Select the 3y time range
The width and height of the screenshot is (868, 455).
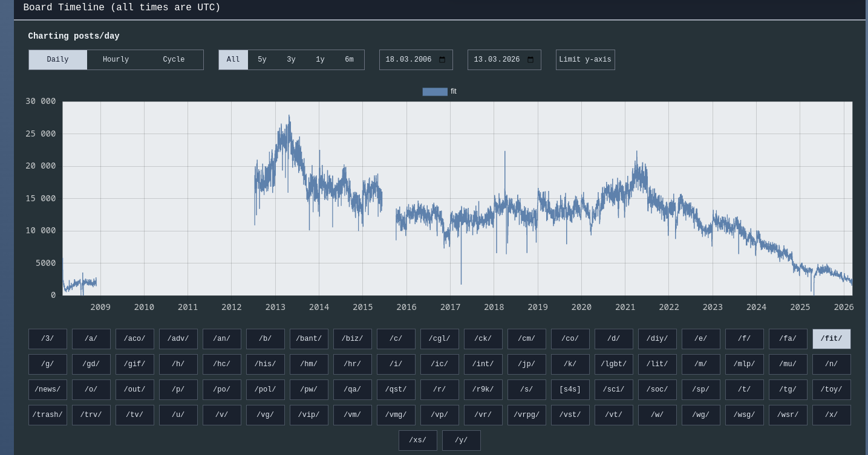click(x=292, y=60)
